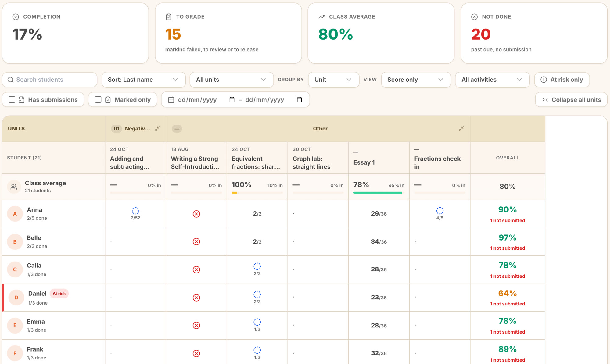This screenshot has width=610, height=364.
Task: Click Belle's red X in Self-Introduction column
Action: tap(196, 242)
